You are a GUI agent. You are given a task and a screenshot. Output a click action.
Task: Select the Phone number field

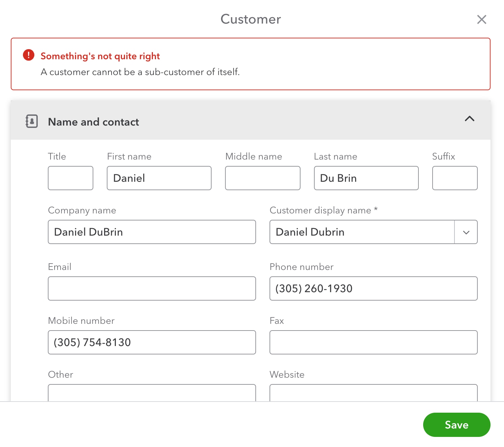click(373, 288)
